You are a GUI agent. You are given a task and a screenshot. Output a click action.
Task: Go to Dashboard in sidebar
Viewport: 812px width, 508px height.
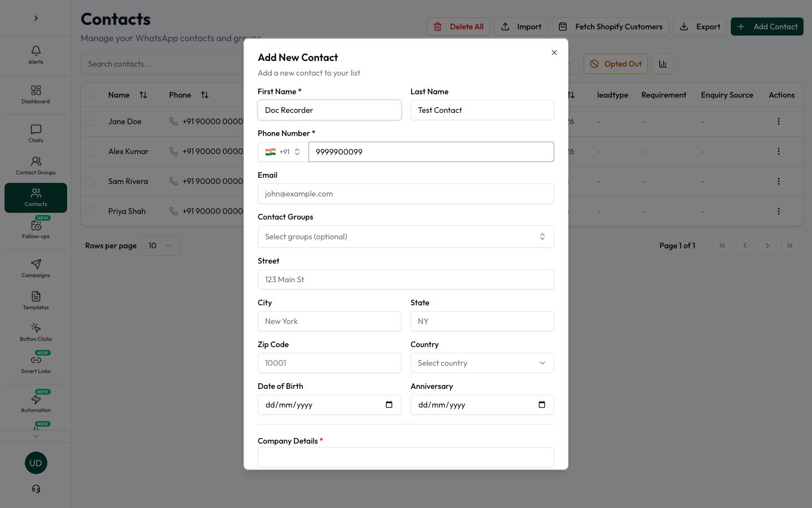tap(36, 94)
